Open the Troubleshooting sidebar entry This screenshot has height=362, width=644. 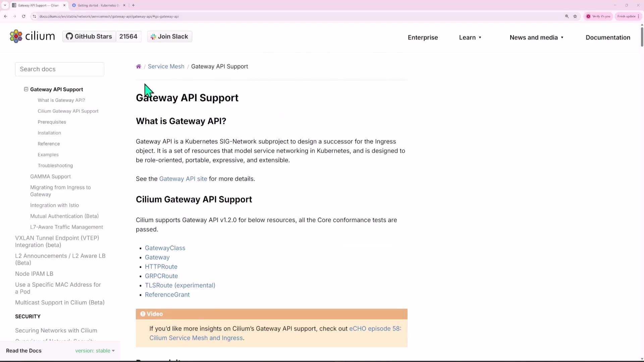[x=55, y=166]
